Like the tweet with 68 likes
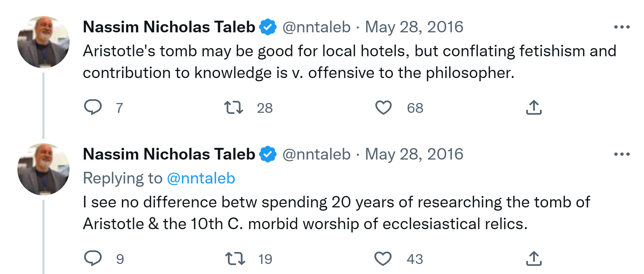Screen dimensions: 644x274 [383, 107]
